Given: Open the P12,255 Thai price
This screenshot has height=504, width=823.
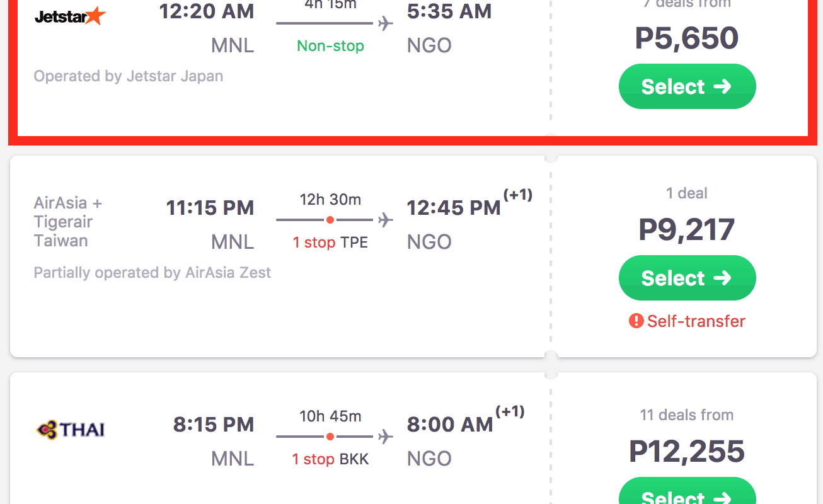Looking at the screenshot, I should (x=687, y=451).
